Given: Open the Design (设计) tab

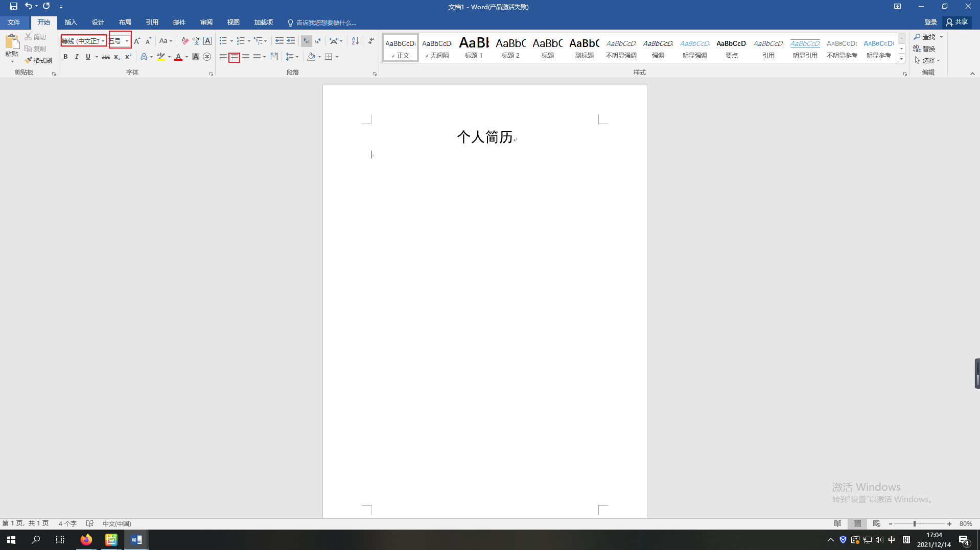Looking at the screenshot, I should point(98,22).
